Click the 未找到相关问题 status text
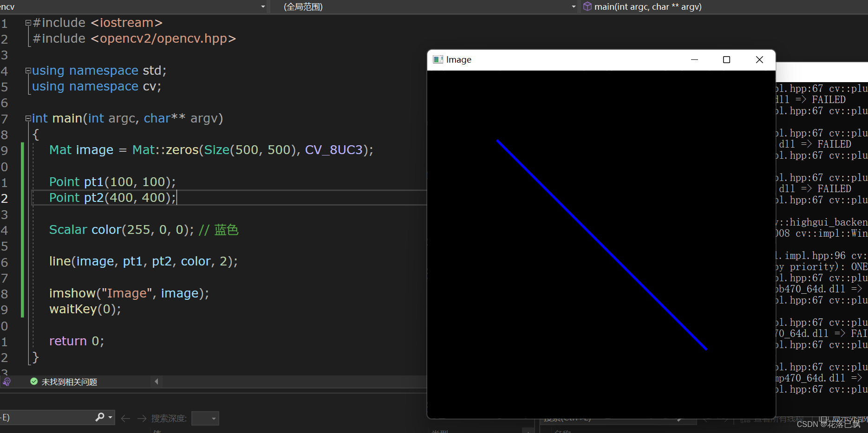 69,382
